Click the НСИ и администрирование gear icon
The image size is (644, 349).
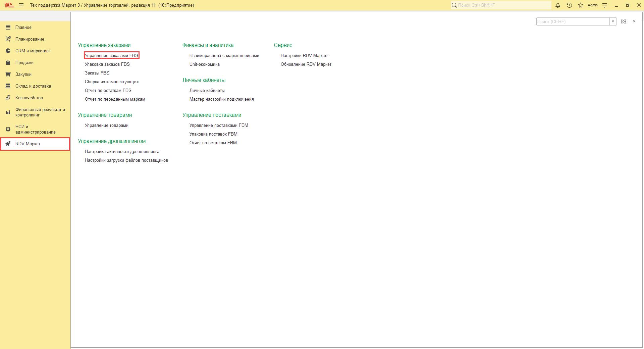coord(8,129)
